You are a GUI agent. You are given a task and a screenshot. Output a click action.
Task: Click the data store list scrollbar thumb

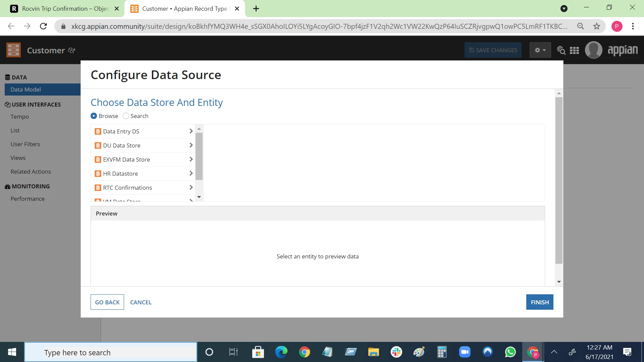pyautogui.click(x=199, y=156)
